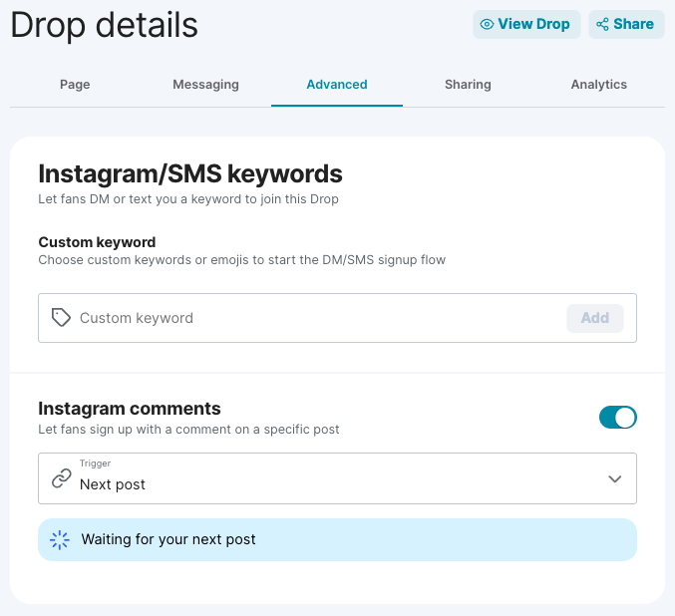Click the link icon in Trigger field
675x616 pixels.
click(x=61, y=479)
